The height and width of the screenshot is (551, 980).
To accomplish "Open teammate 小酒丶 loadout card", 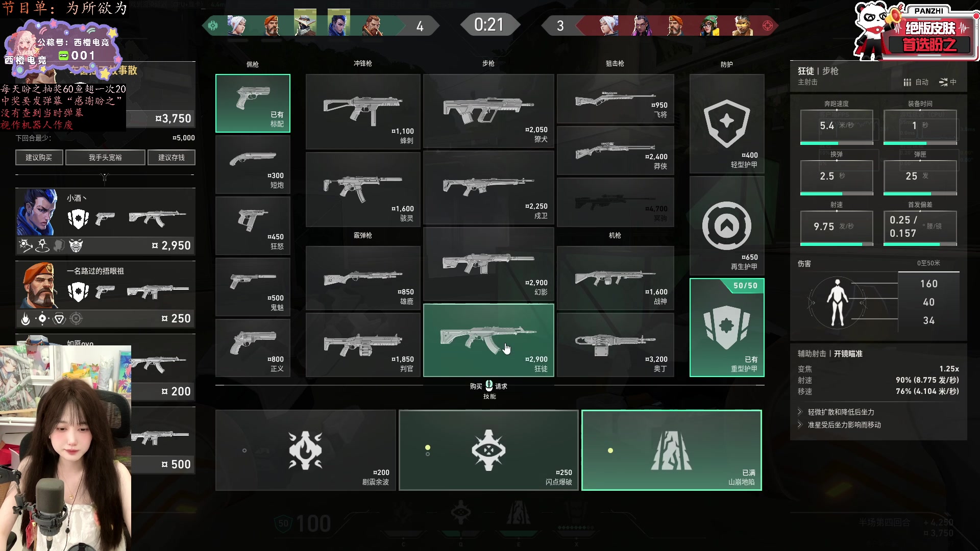I will (105, 221).
